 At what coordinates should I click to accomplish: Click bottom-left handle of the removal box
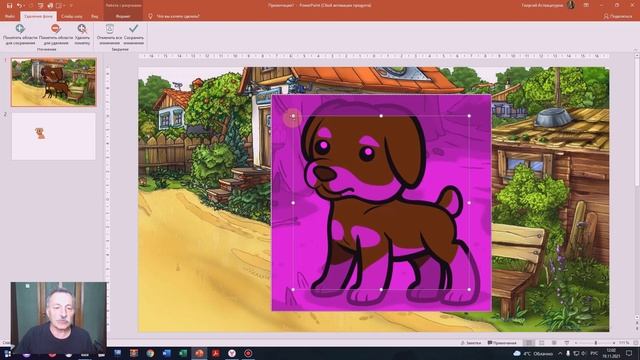tap(293, 290)
